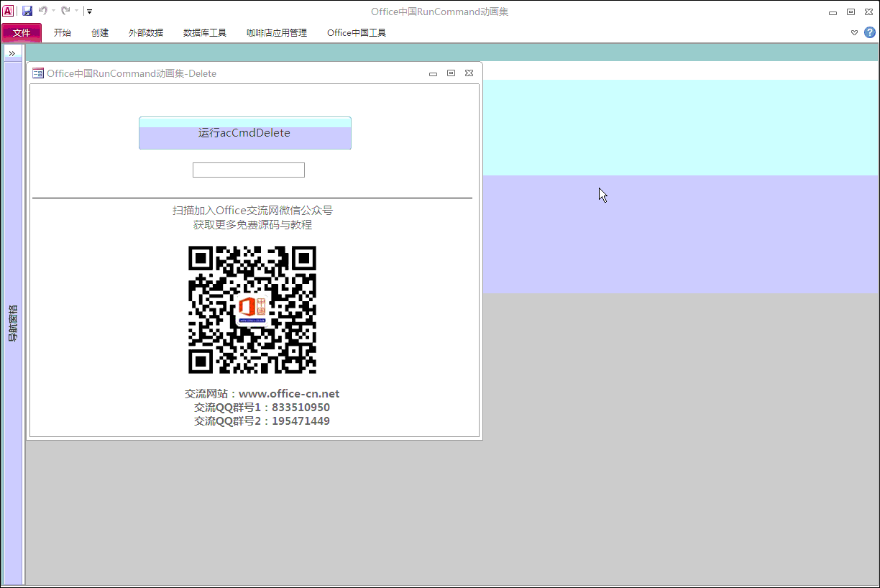880x588 pixels.
Task: Click the Office logo inside QR code
Action: pos(252,309)
